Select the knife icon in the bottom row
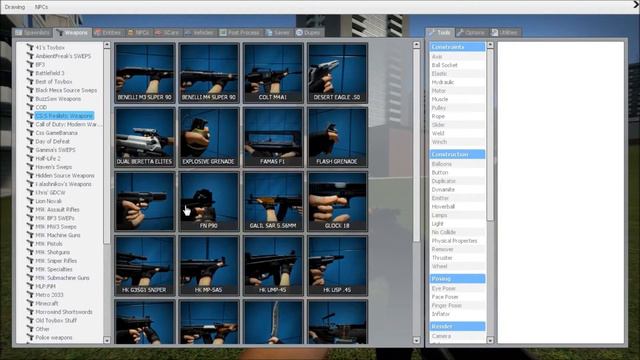This screenshot has height=360, width=640. [273, 322]
